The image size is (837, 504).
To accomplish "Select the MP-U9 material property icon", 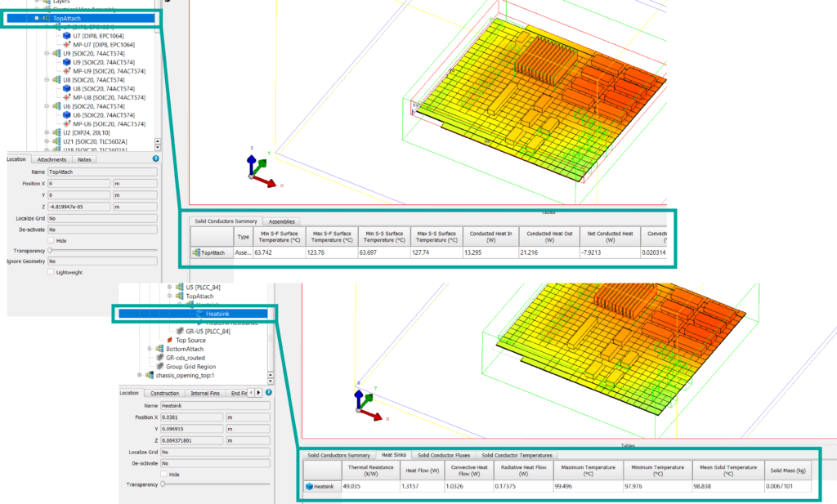I will point(66,71).
